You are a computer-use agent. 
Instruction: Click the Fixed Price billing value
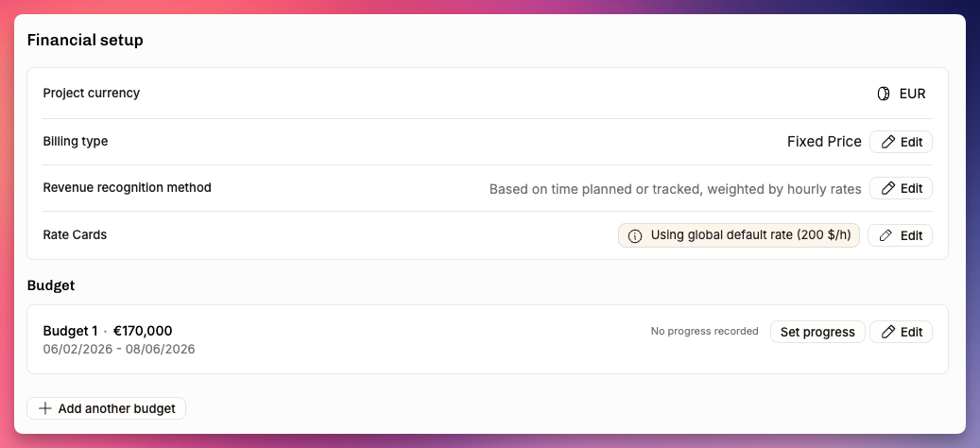824,142
